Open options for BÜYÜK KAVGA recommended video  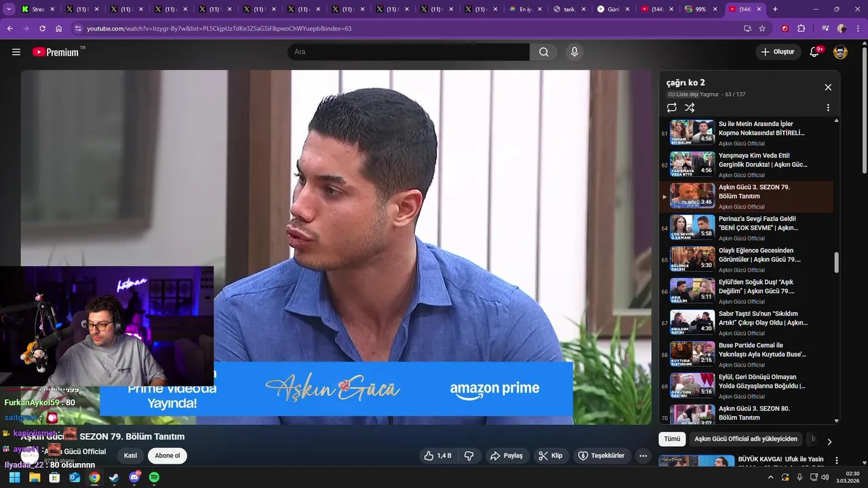(x=836, y=460)
